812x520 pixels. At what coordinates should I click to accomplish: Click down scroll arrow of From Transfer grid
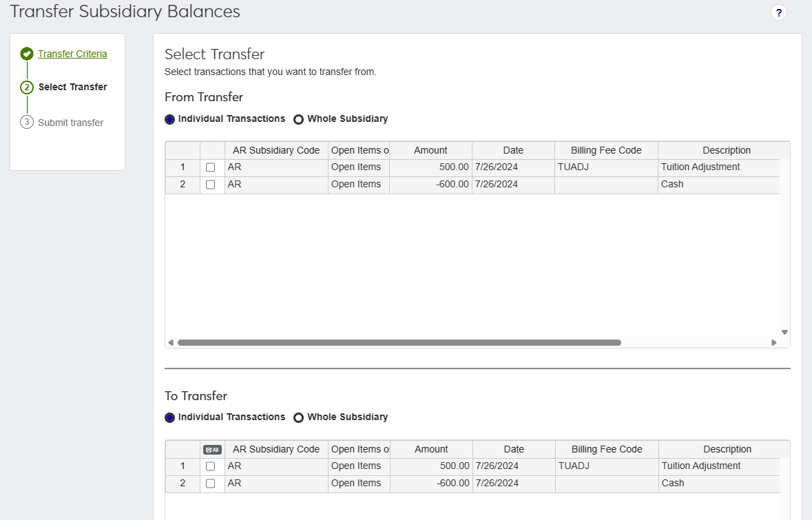coord(784,333)
